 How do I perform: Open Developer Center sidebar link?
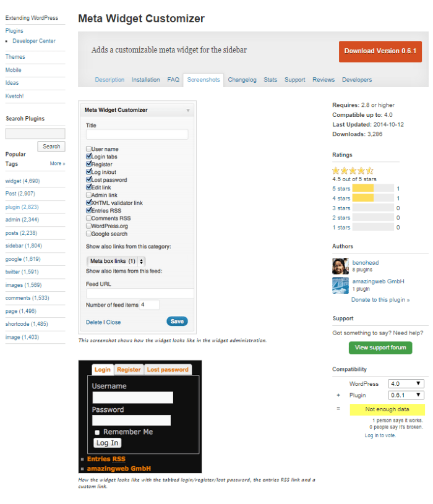34,41
